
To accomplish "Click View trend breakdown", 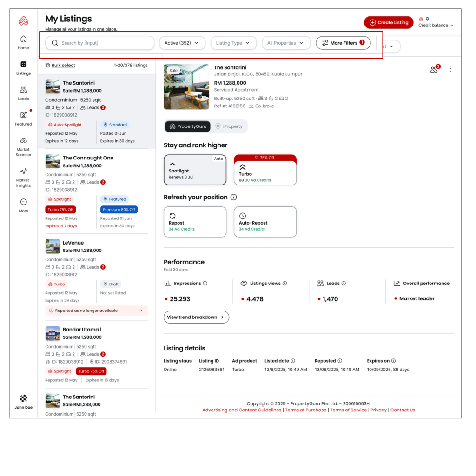I will 196,317.
